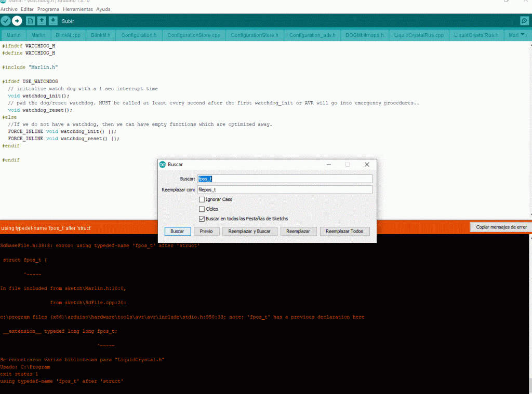Open the Programa menu
The image size is (532, 394).
point(48,9)
